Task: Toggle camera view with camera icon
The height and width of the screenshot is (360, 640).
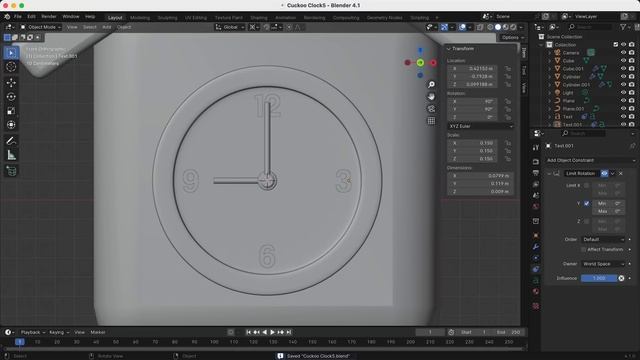Action: 431,109
